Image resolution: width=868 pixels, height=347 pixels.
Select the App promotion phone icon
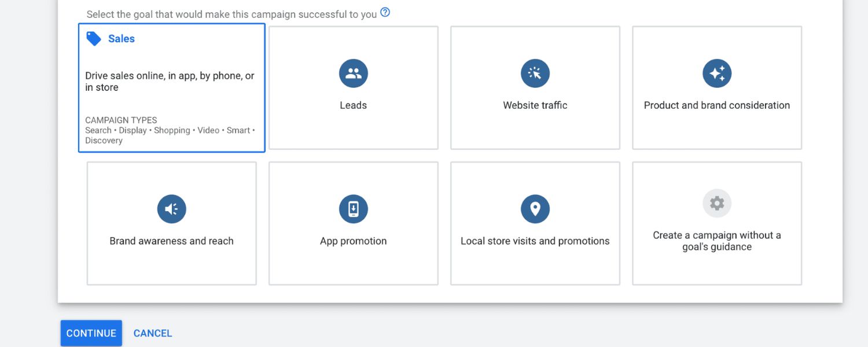coord(353,209)
